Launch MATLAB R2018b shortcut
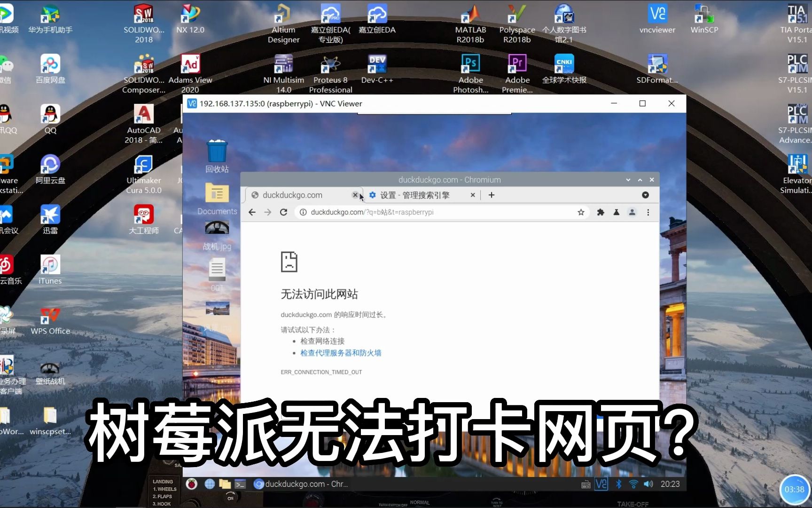 point(470,24)
